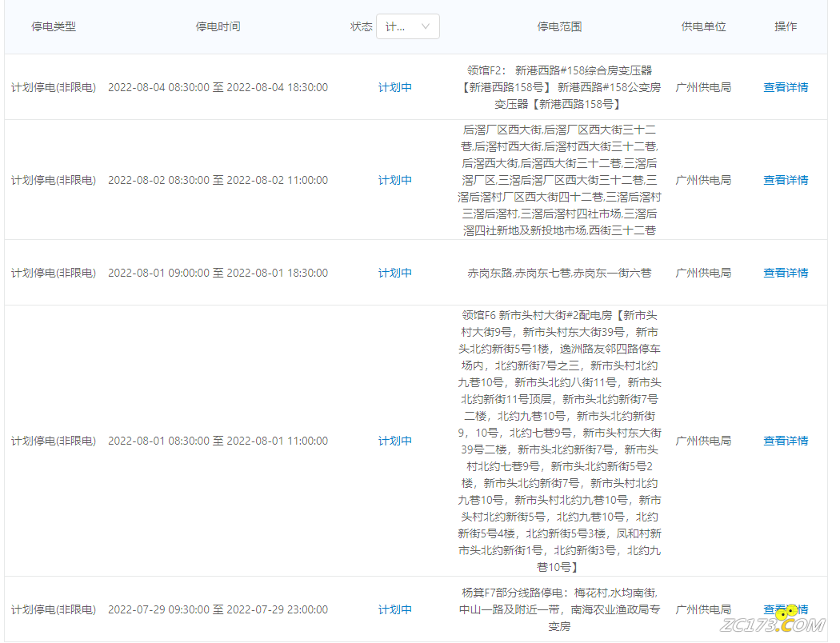Open 查看详情 for 2022-08-01 08:30:00 outage
The width and height of the screenshot is (840, 643).
786,441
